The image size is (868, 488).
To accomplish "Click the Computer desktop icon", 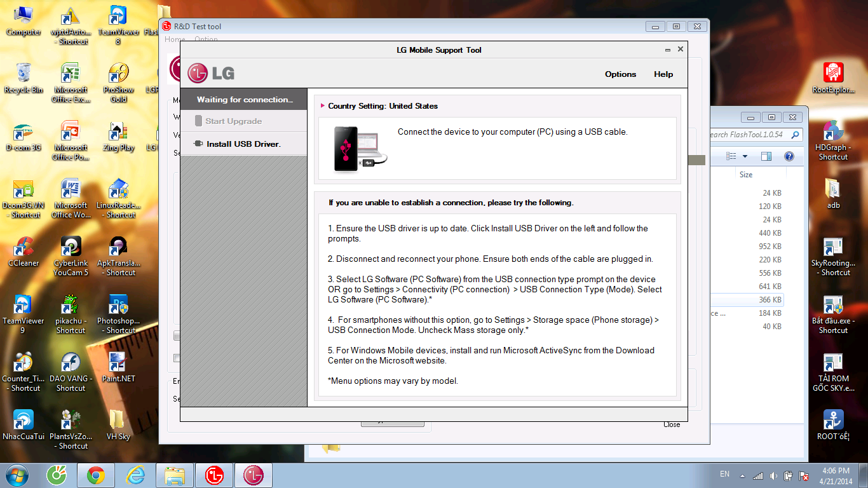I will 24,22.
